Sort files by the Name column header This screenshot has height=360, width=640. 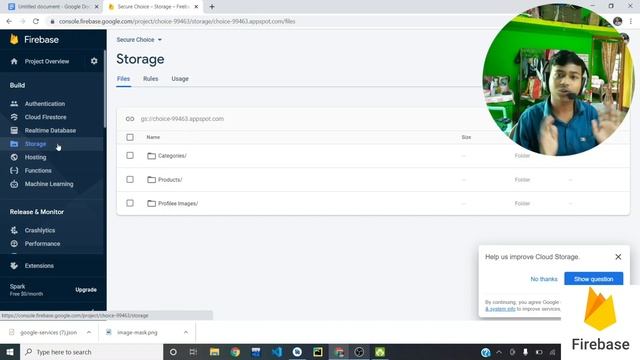(x=153, y=137)
